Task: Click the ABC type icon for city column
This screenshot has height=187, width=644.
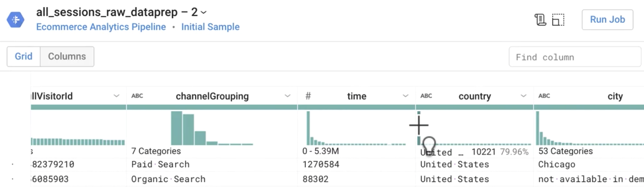Action: (544, 96)
